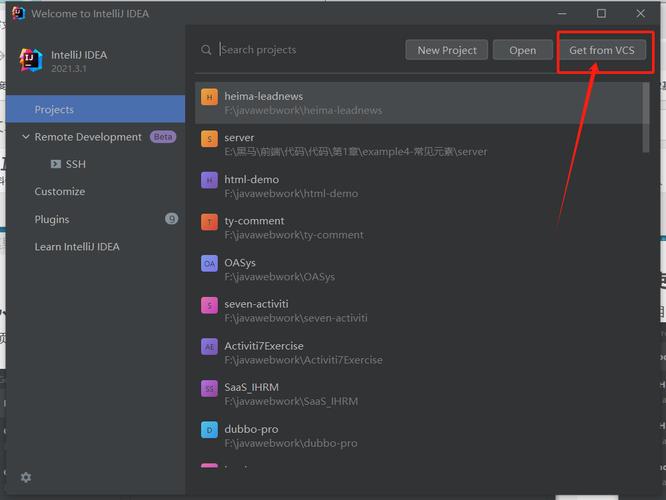This screenshot has width=666, height=500.
Task: Click the dubbo-pro project icon
Action: [x=209, y=430]
